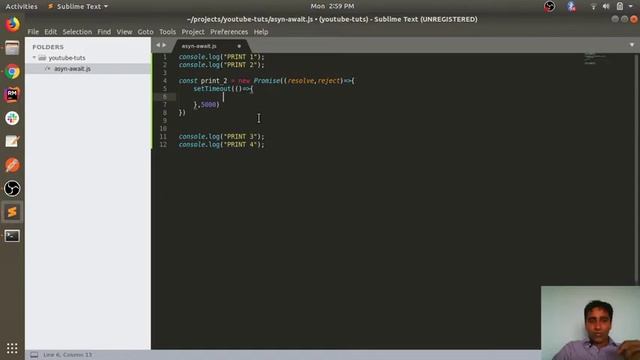Show applications grid

[x=12, y=348]
